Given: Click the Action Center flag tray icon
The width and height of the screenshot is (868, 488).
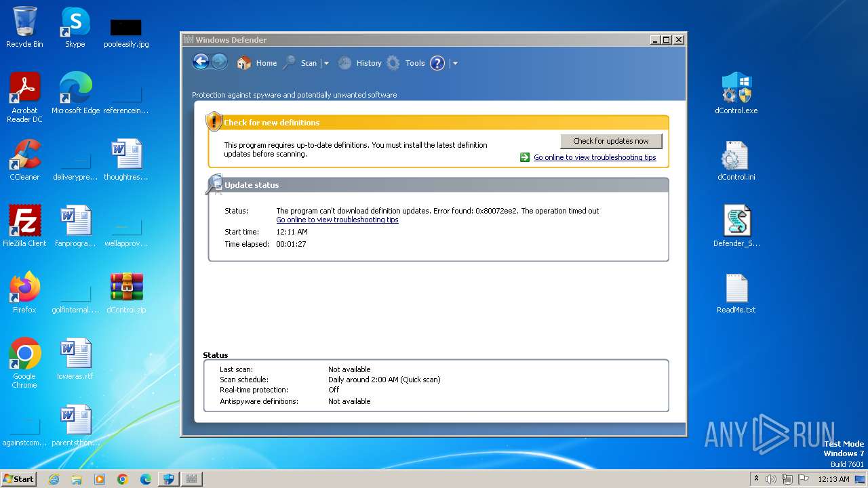Looking at the screenshot, I should click(x=804, y=479).
